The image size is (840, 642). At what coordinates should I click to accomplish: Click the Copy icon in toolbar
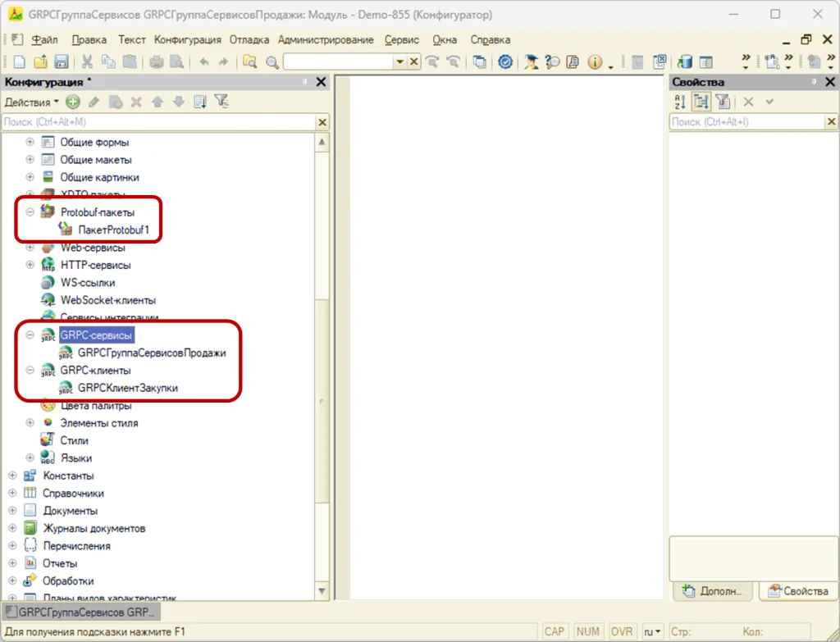point(108,62)
